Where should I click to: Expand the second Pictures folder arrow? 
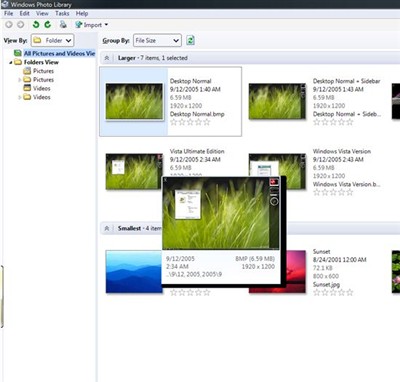click(20, 80)
